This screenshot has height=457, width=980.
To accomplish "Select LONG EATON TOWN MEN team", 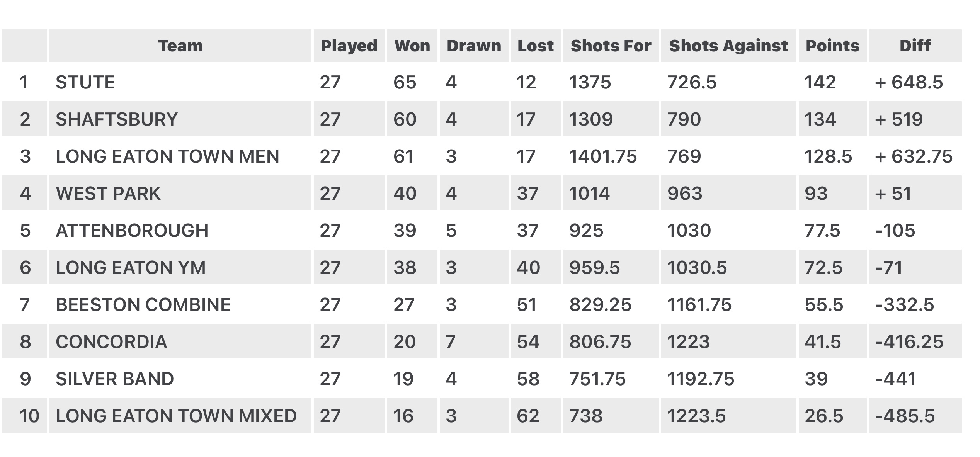I will tap(167, 156).
